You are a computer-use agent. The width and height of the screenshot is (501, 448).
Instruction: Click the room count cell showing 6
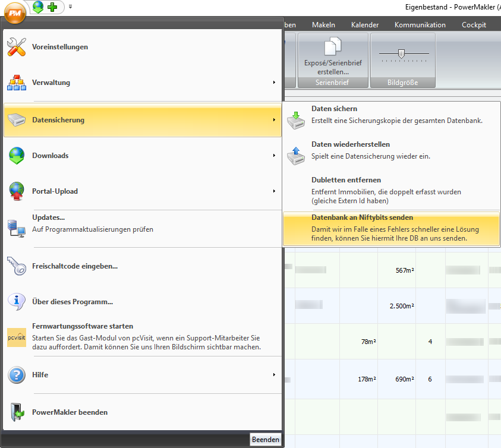click(430, 379)
